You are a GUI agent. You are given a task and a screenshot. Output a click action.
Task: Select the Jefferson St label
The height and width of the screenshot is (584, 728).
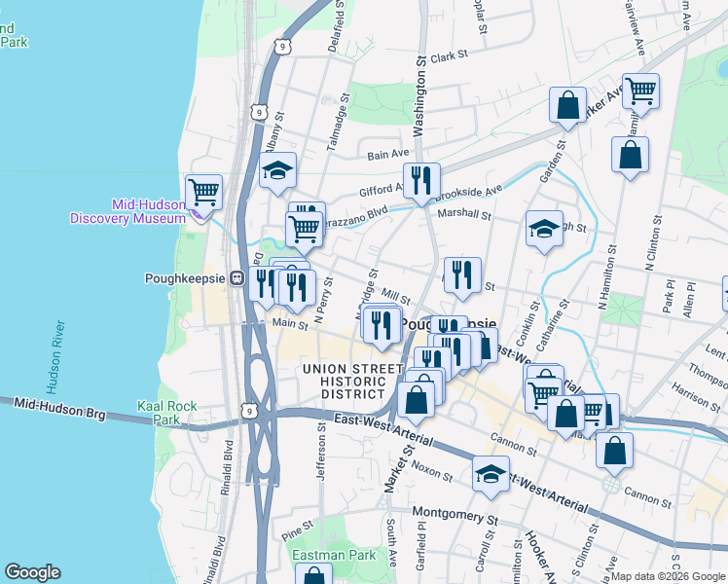pyautogui.click(x=321, y=452)
